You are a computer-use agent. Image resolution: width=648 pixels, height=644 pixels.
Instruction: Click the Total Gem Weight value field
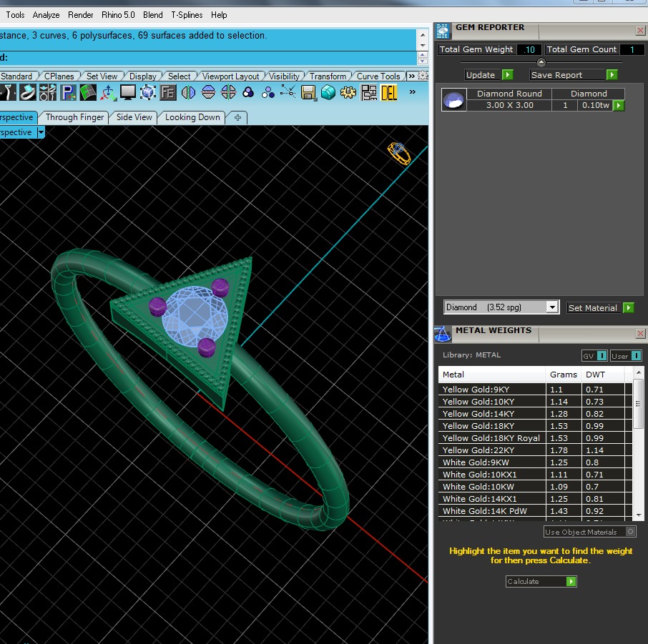(529, 49)
